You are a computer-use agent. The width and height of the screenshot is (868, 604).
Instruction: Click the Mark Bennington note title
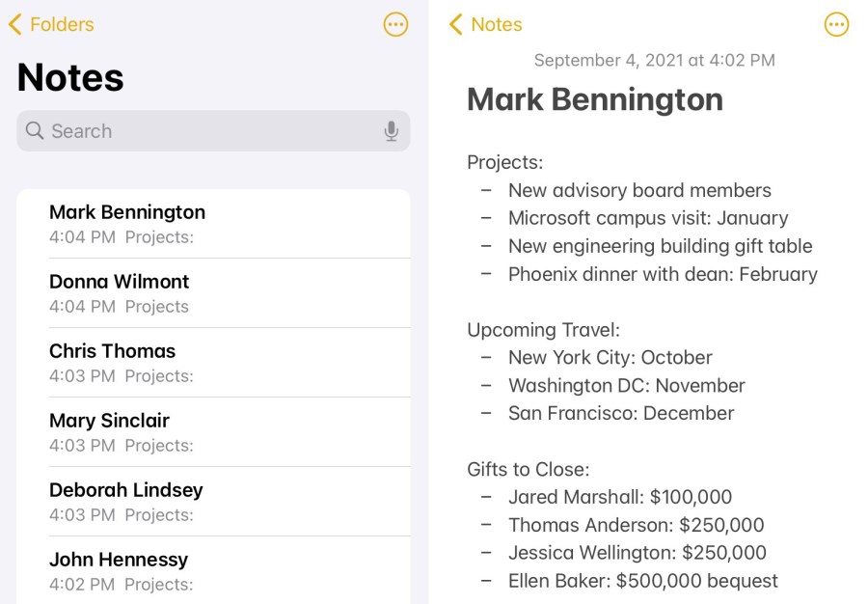click(x=595, y=99)
